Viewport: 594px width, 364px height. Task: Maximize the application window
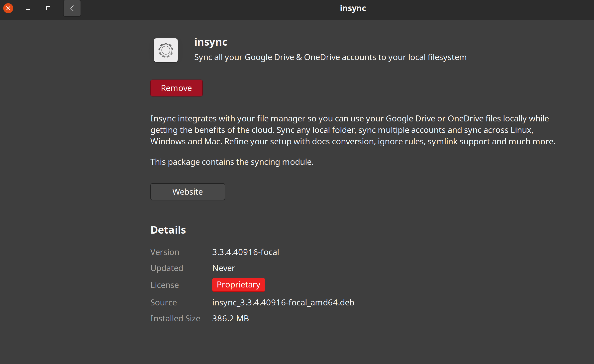point(48,8)
